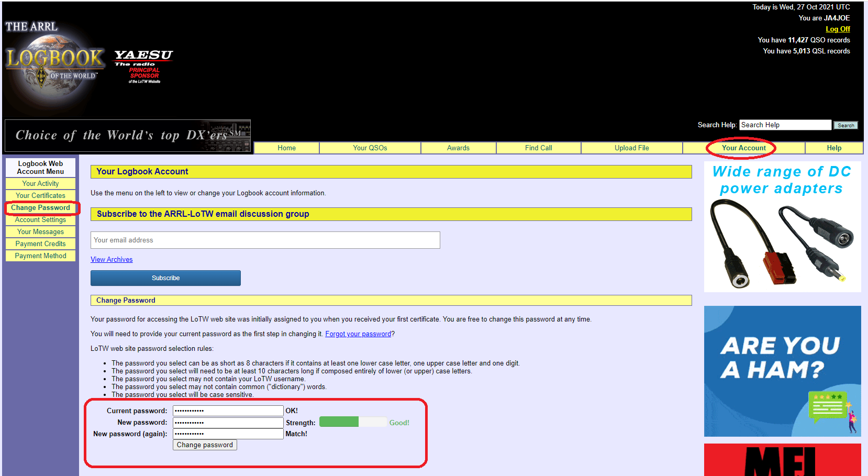Click the Choice of the World's top DX'ers banner
The height and width of the screenshot is (476, 868).
[128, 136]
